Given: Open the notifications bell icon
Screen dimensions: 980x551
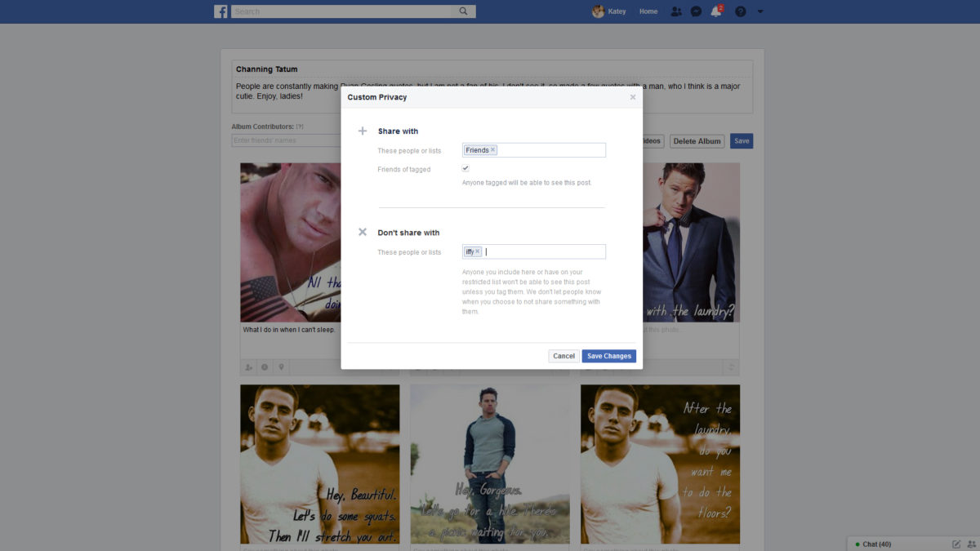Looking at the screenshot, I should pyautogui.click(x=716, y=11).
